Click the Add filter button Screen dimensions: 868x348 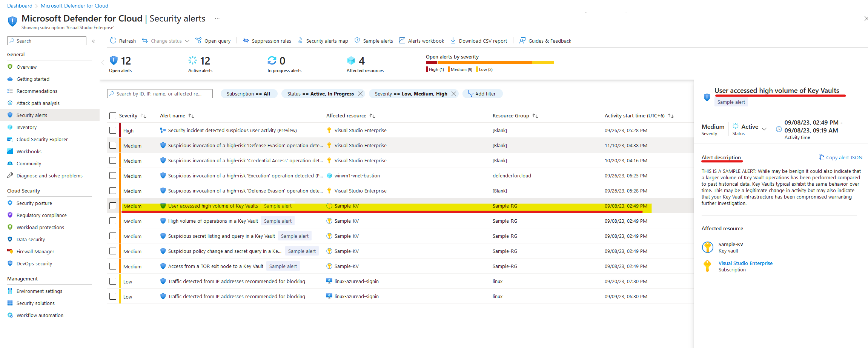[x=482, y=94]
